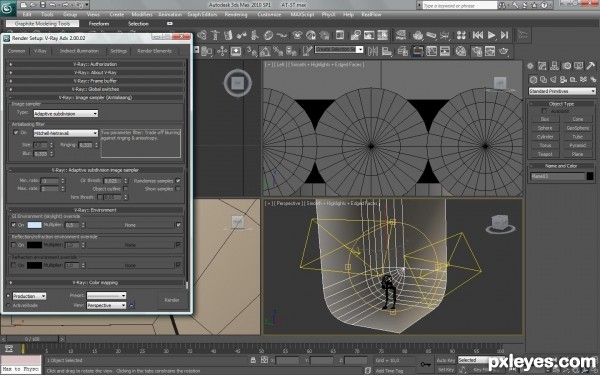Viewport: 600px width, 375px height.
Task: Switch to the Indirect illumination tab
Action: (x=79, y=51)
